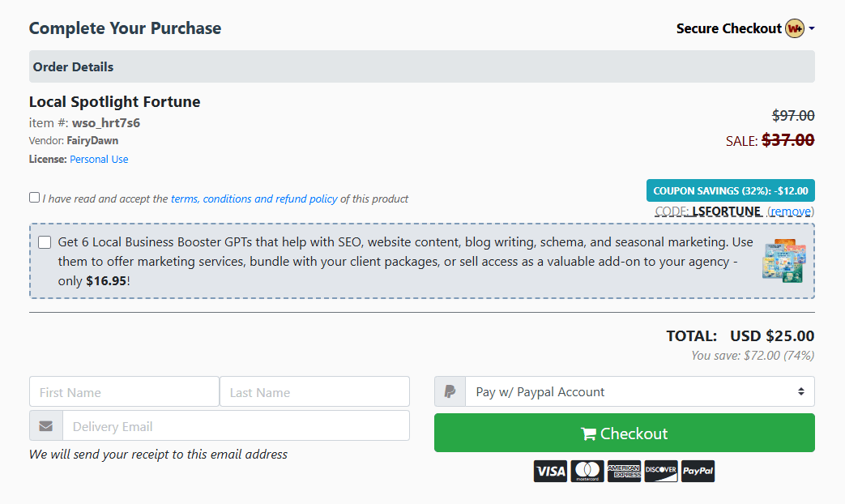Click the Coupon Savings (32%) badge
The image size is (845, 504).
point(731,190)
